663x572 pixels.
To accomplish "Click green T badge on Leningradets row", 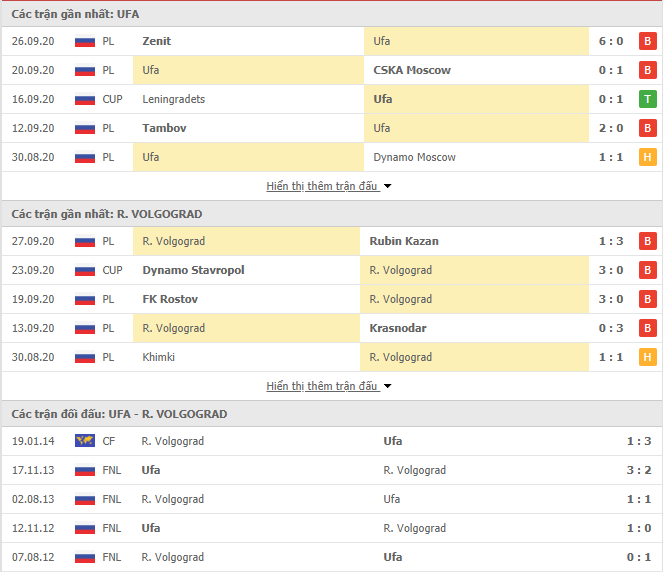I will [x=647, y=99].
